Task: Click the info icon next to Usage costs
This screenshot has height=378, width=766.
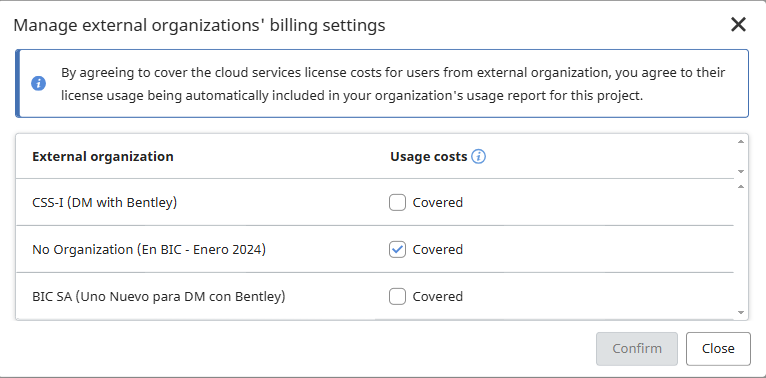Action: tap(479, 157)
